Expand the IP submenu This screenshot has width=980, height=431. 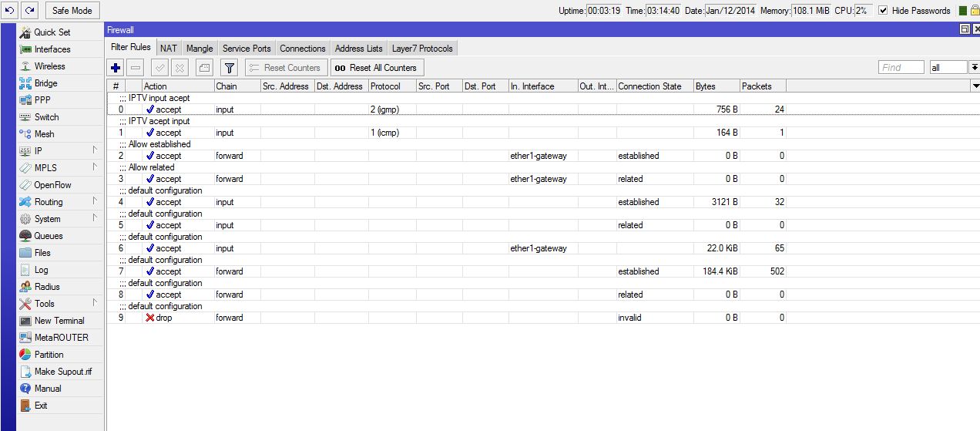[x=60, y=151]
